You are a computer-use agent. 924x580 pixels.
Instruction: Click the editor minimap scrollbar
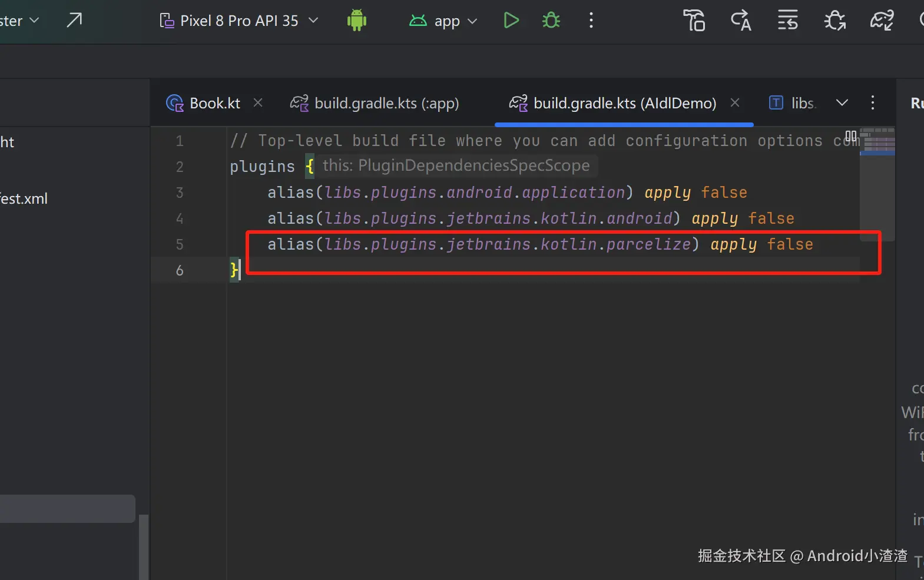pos(877,184)
